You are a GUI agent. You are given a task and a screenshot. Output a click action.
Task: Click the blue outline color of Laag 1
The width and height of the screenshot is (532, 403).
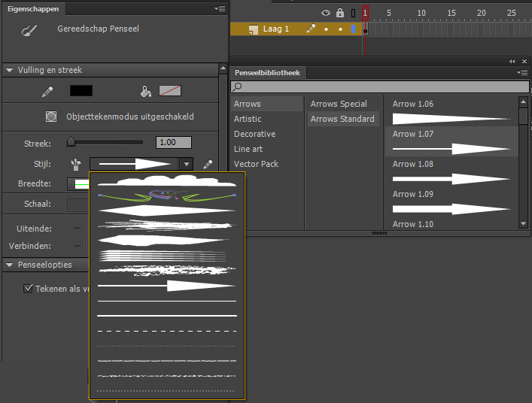click(x=353, y=29)
